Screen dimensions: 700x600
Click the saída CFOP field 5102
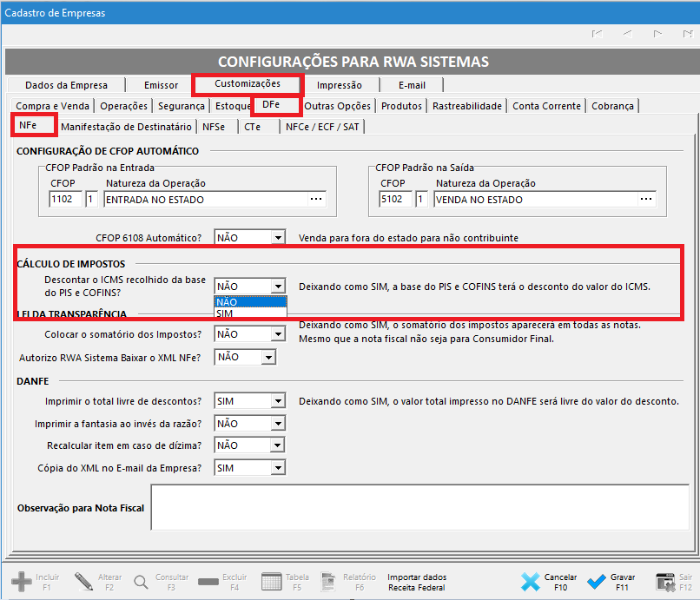pyautogui.click(x=395, y=199)
